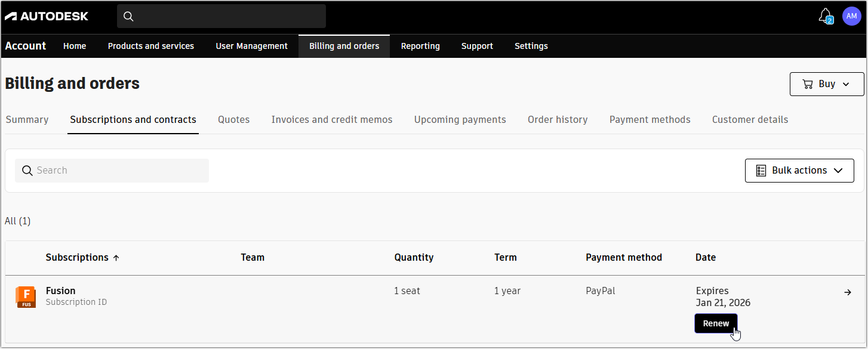Select Billing and orders menu

pyautogui.click(x=344, y=46)
